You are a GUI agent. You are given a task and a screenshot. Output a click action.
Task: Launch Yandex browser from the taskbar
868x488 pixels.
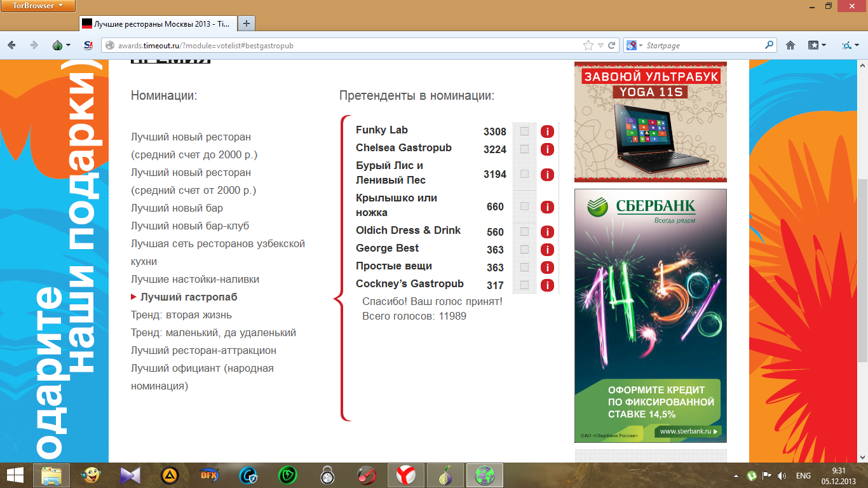click(406, 475)
